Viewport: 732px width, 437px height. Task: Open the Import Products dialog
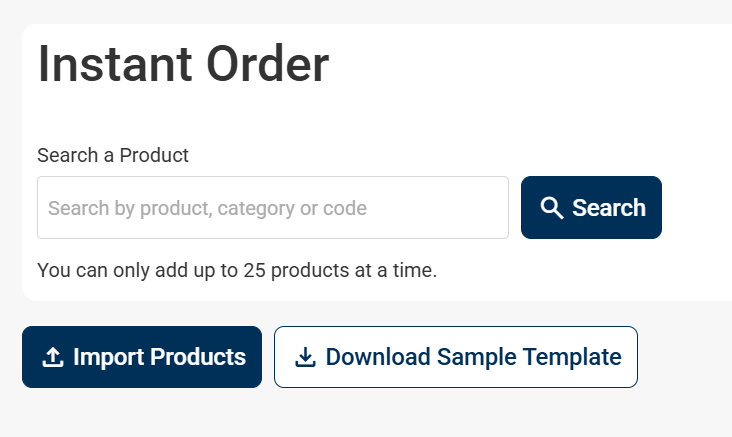click(142, 357)
